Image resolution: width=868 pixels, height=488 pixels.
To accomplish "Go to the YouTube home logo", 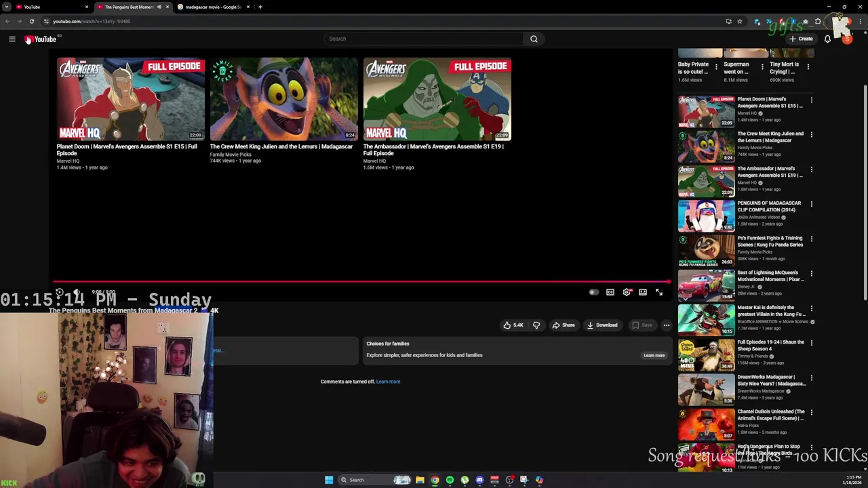I will pyautogui.click(x=41, y=39).
